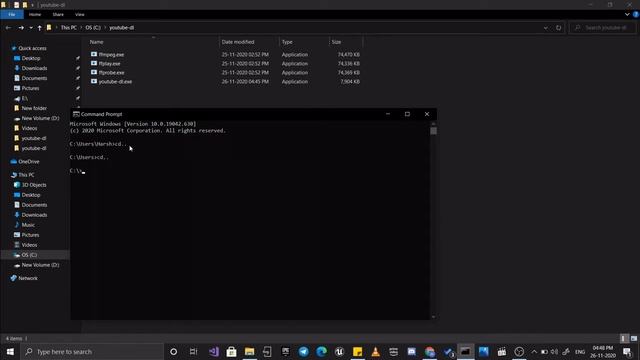Focus the Search youtube-dl box
The height and width of the screenshot is (360, 640).
click(x=602, y=28)
